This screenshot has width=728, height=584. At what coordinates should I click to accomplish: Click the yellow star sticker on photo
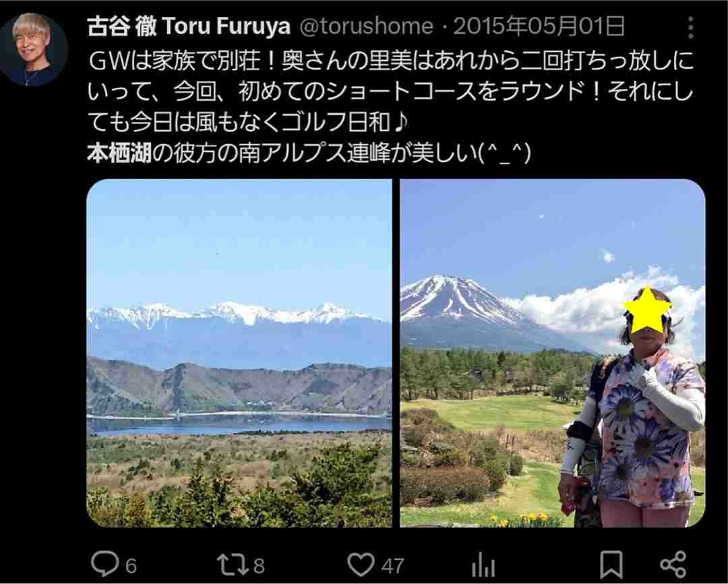646,310
